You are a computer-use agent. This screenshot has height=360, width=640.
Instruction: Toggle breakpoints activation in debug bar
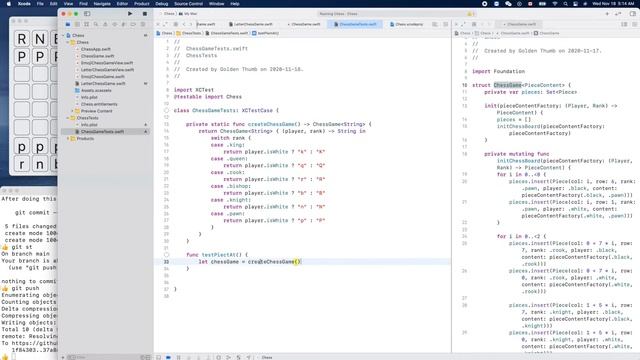click(x=168, y=357)
